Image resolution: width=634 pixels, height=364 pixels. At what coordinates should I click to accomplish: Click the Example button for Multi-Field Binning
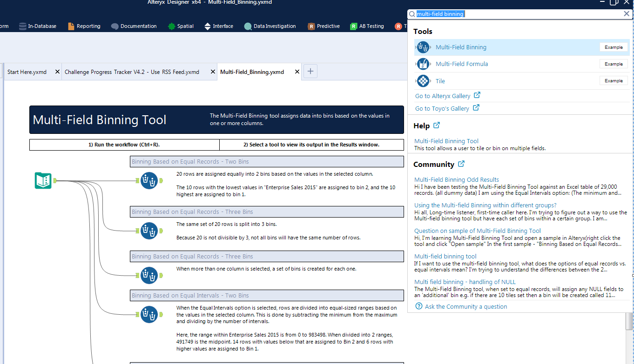614,47
